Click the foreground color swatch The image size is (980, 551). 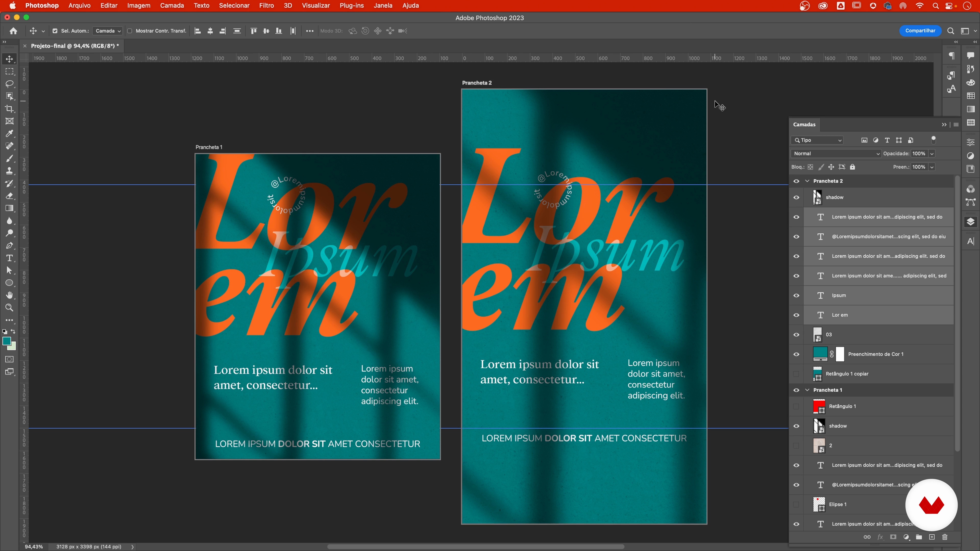coord(6,341)
